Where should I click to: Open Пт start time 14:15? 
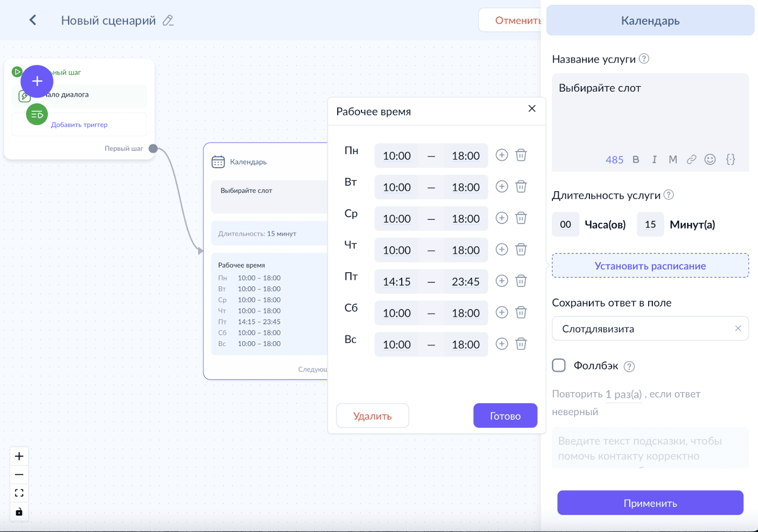397,282
